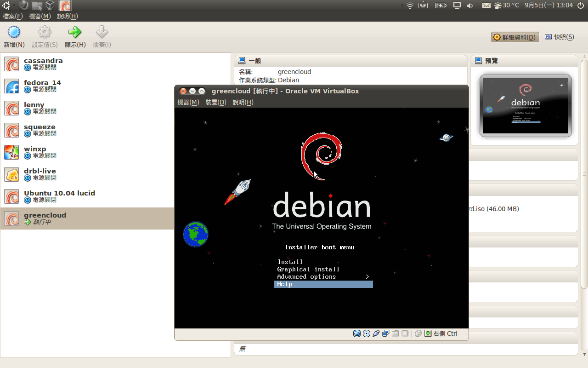
Task: Click the date and time clock in panel
Action: [548, 6]
